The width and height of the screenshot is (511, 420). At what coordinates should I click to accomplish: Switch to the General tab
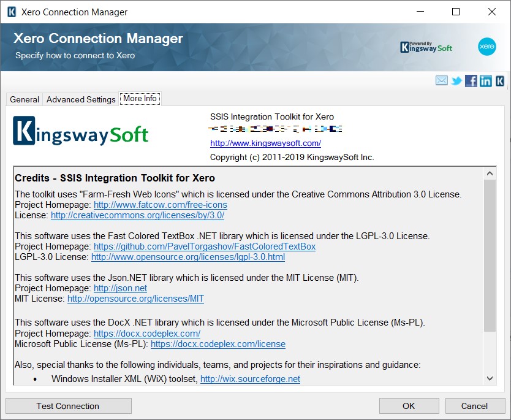click(x=25, y=99)
